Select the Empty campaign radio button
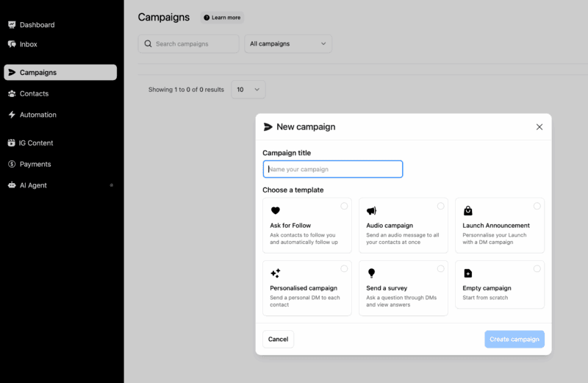Viewport: 588px width, 383px height. tap(537, 268)
